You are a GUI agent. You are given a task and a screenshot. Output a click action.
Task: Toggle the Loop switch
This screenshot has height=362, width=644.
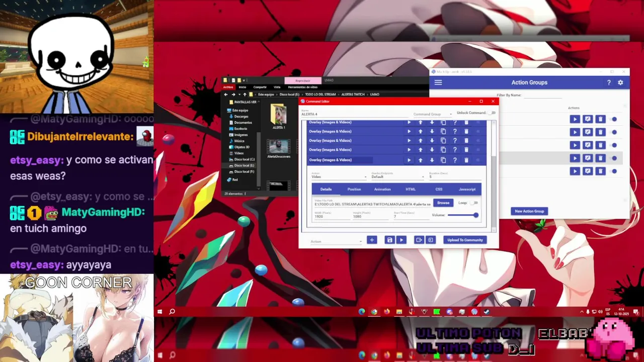tap(474, 203)
